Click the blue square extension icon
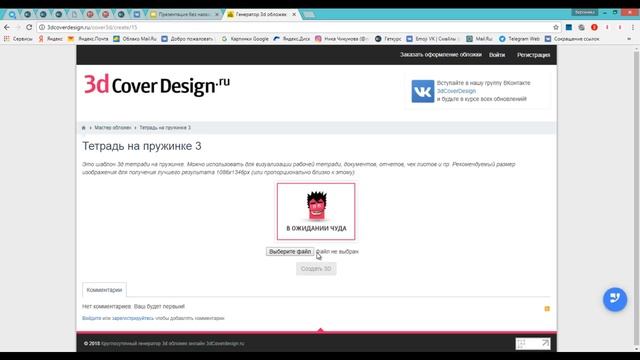This screenshot has width=640, height=360. [x=569, y=27]
